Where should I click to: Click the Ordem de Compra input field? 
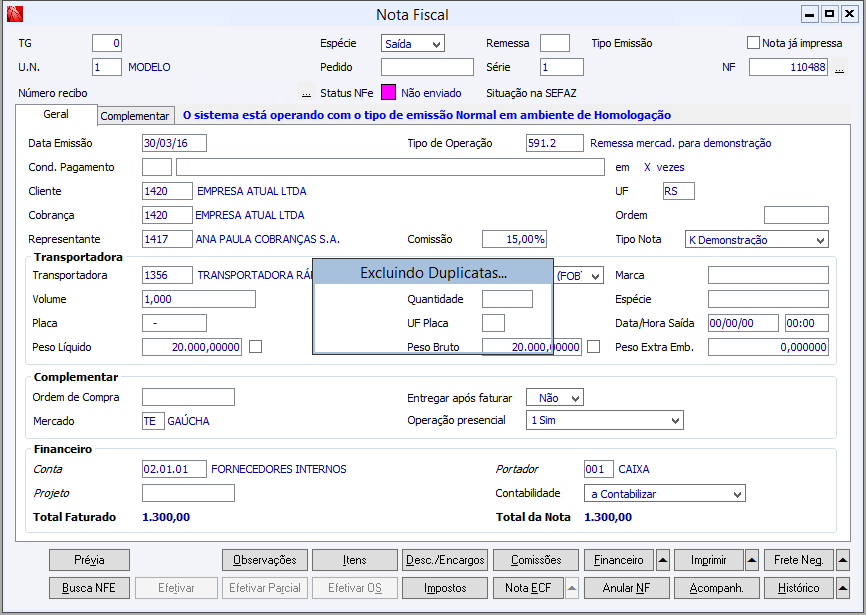pos(188,397)
